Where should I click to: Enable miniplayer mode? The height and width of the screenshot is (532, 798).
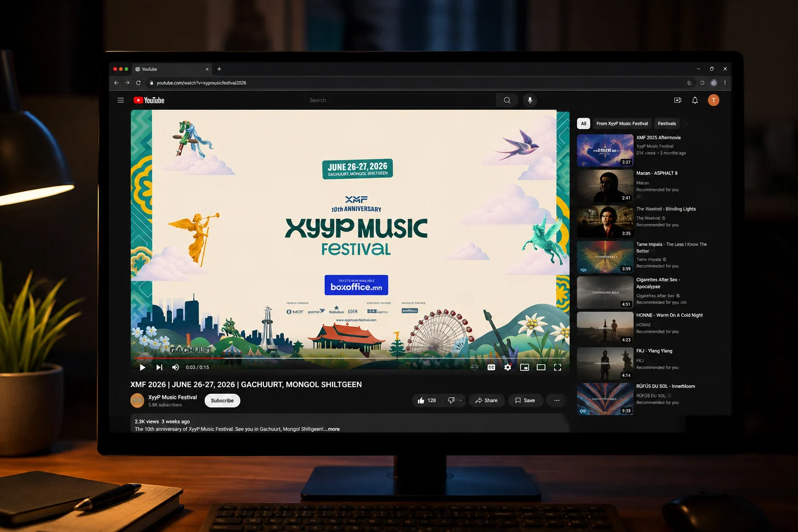click(525, 367)
